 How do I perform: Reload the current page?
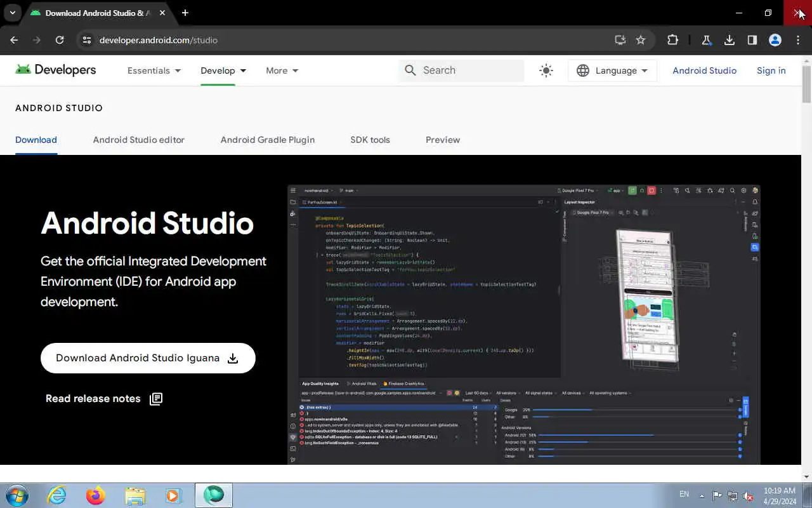pyautogui.click(x=60, y=40)
